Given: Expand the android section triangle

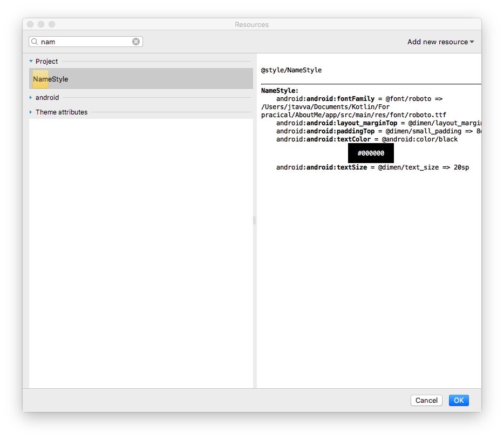Looking at the screenshot, I should pyautogui.click(x=31, y=98).
